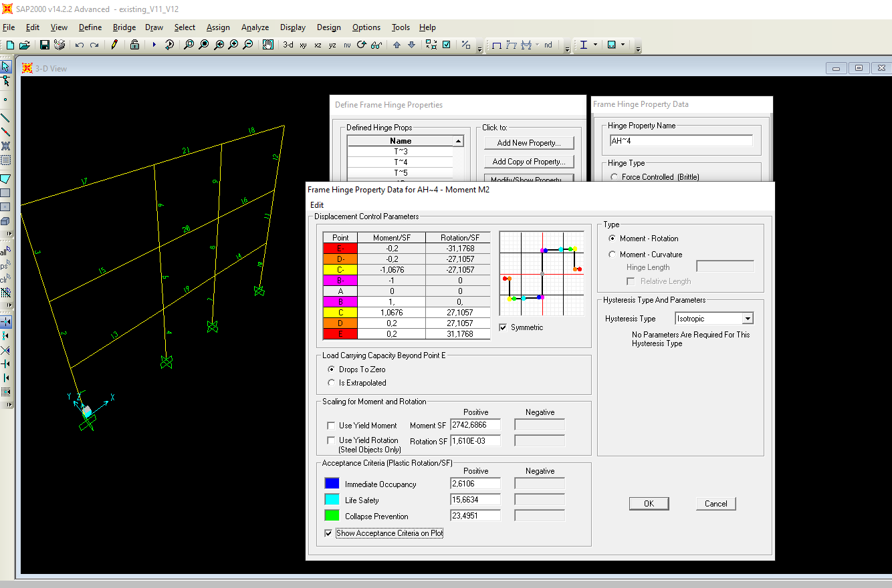Select the Moment - Curvature radio button
The image size is (892, 588).
pyautogui.click(x=612, y=255)
